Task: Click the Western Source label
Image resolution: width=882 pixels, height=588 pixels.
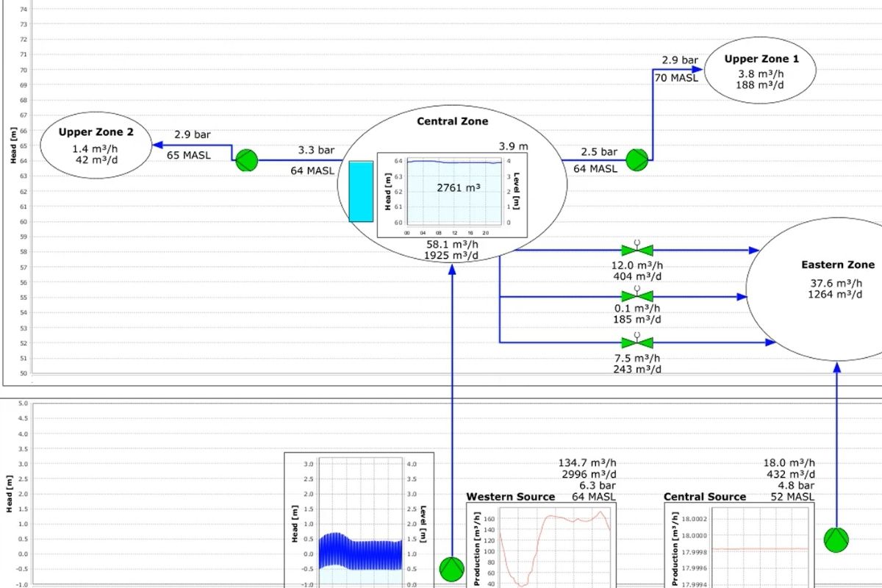Action: 511,497
